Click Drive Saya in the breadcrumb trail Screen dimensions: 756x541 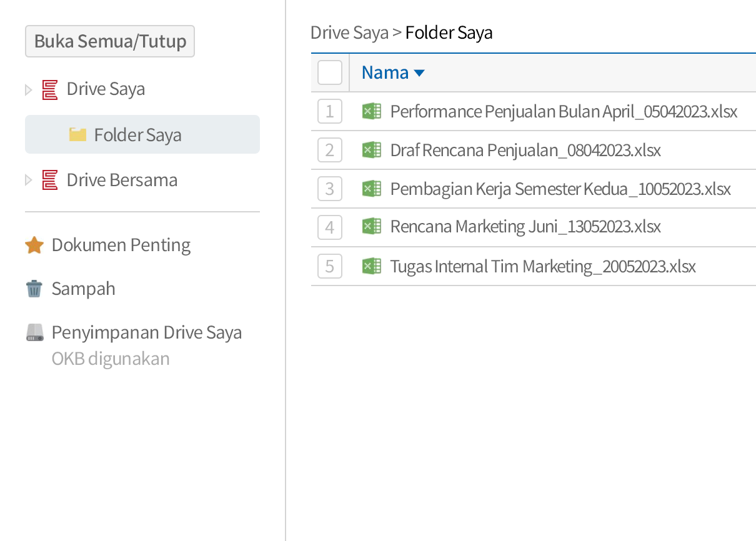(x=349, y=32)
